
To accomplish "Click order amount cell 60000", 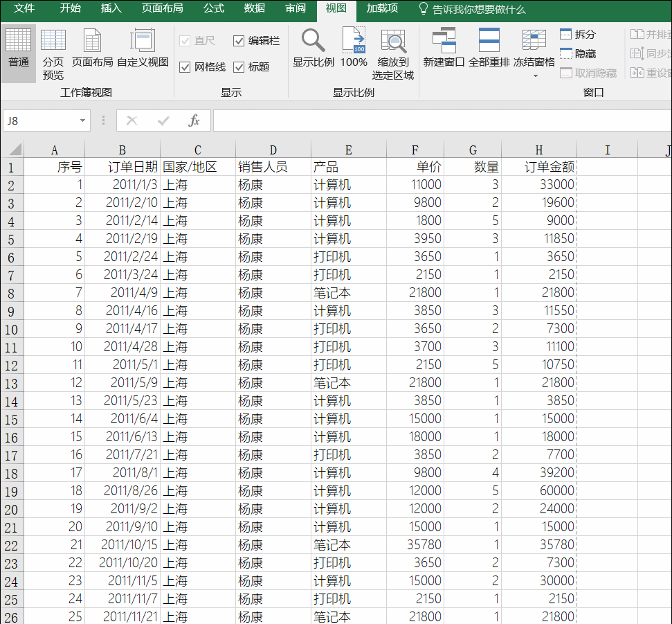I will (x=538, y=491).
